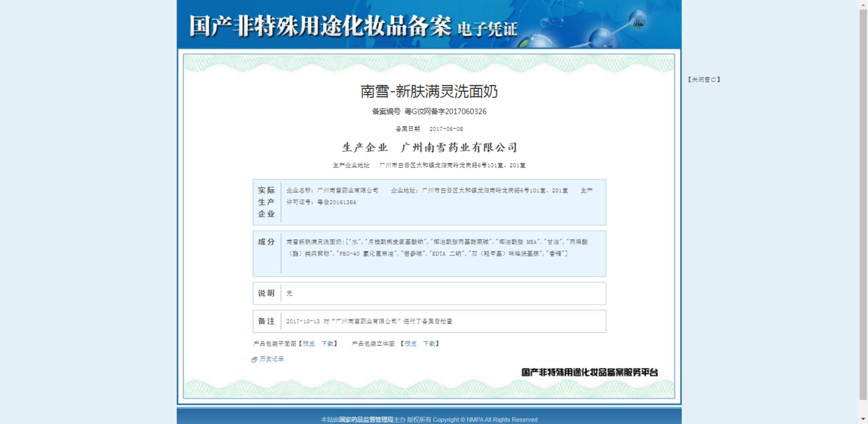Screen dimensions: 868x424
Task: Click the scrollbar down arrow
Action: [863, 419]
